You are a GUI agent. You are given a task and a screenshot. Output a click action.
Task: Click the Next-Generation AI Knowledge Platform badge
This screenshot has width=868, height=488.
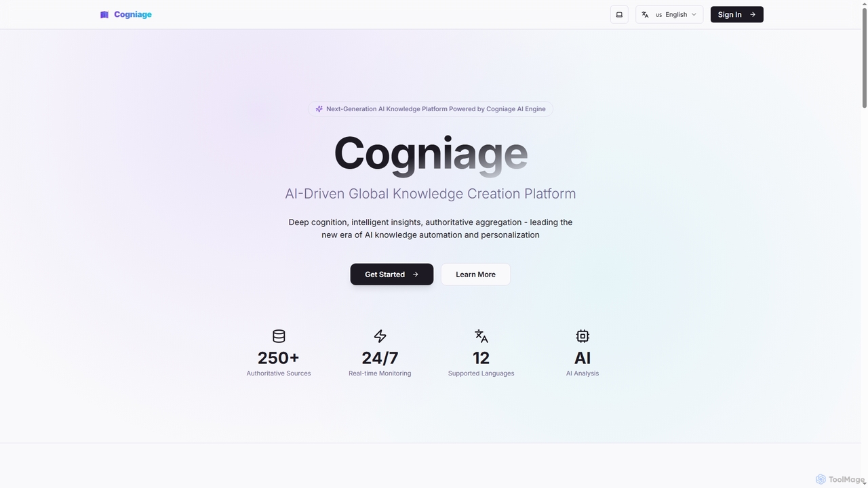coord(431,108)
